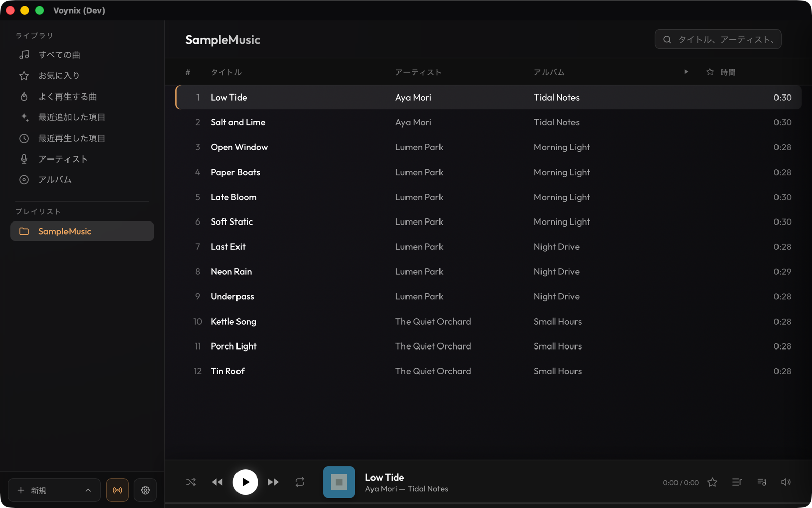Image resolution: width=812 pixels, height=508 pixels.
Task: Sort by 時間 duration header
Action: pyautogui.click(x=728, y=72)
